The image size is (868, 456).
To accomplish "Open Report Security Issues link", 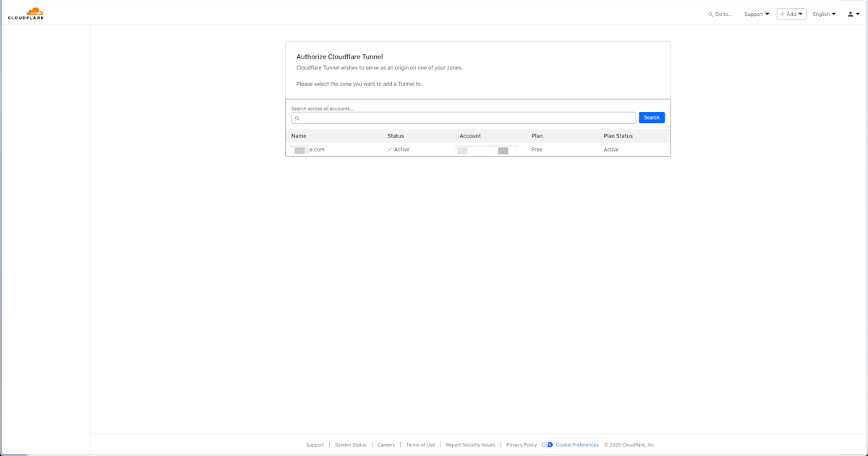I will 471,445.
